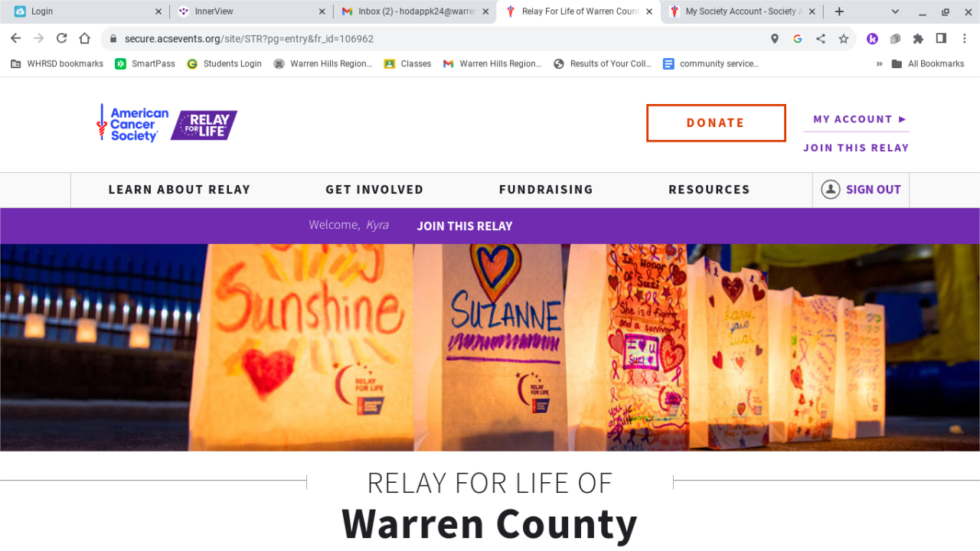Bookmark this page with the star icon
The height and width of the screenshot is (551, 980).
point(843,38)
